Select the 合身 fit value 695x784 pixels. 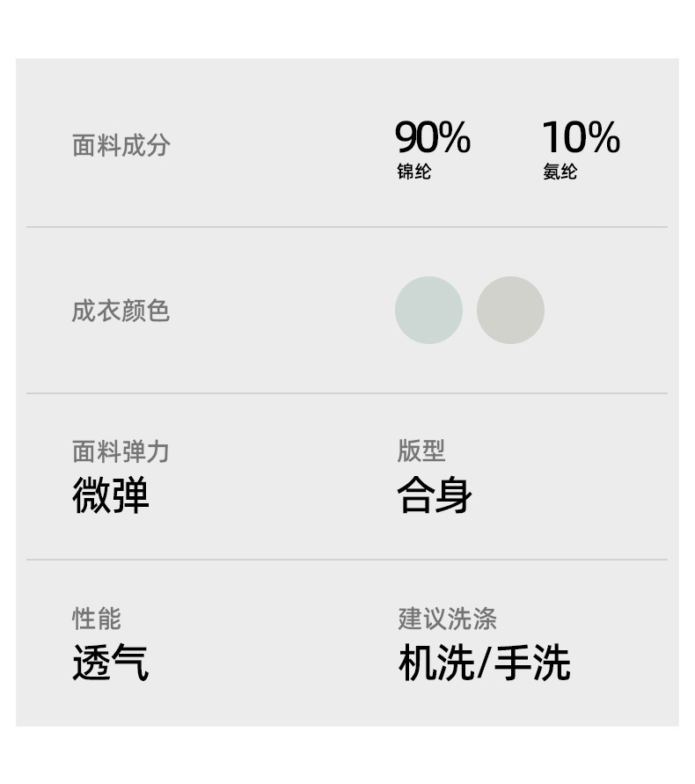coord(435,495)
